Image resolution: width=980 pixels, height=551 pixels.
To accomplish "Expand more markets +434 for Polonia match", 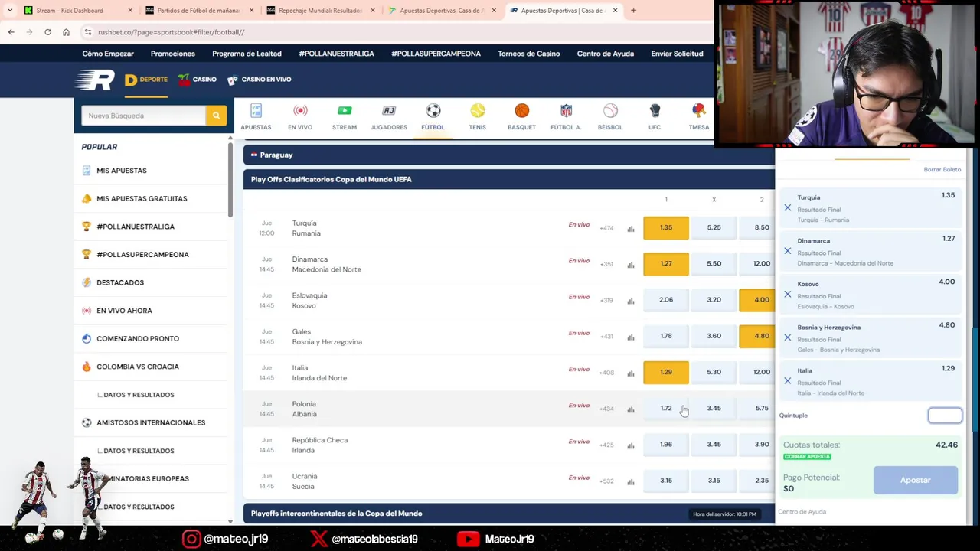I will coord(606,409).
